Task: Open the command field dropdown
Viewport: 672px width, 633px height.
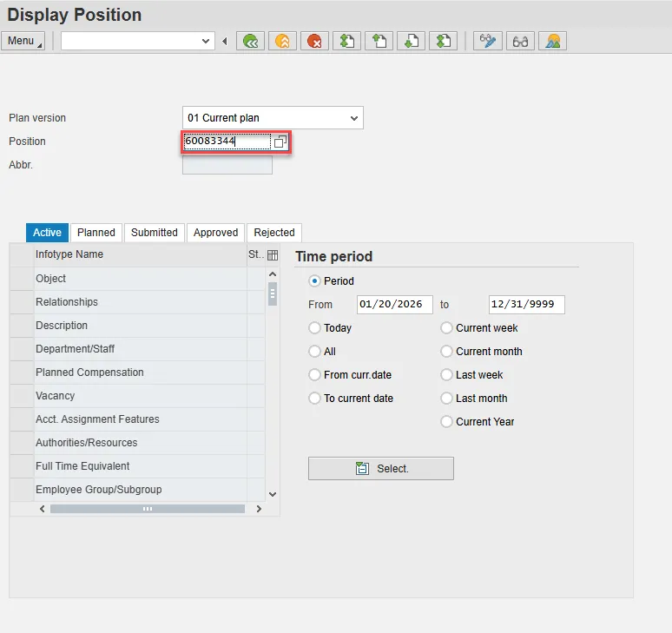Action: pos(205,41)
